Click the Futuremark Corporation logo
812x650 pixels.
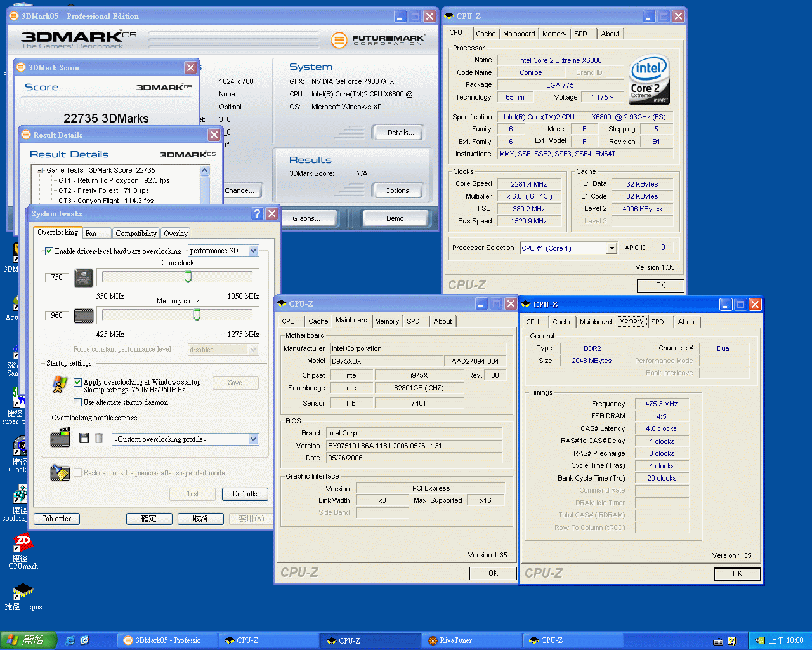tap(378, 40)
